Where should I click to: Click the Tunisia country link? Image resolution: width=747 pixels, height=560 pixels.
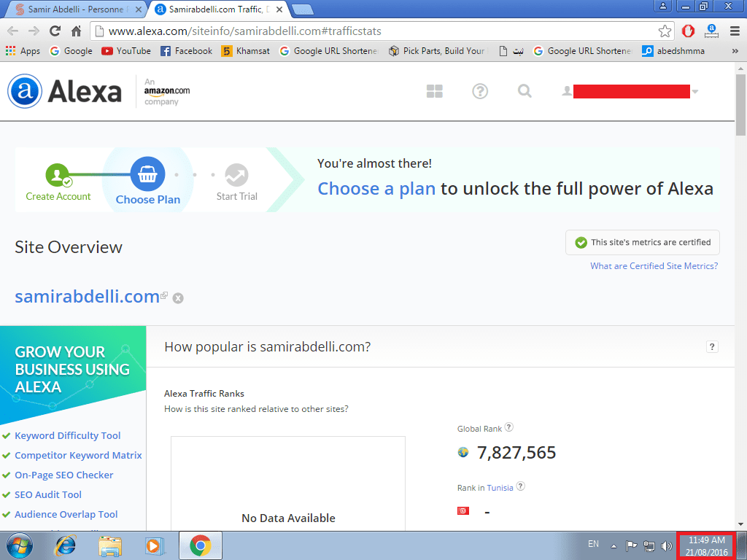click(500, 488)
